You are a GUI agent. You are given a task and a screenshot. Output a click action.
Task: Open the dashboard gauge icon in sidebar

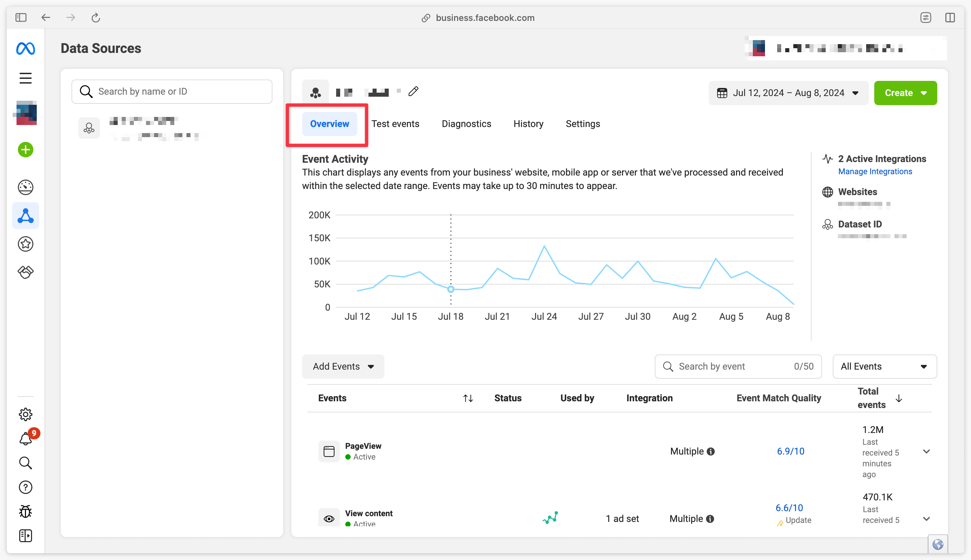point(25,187)
